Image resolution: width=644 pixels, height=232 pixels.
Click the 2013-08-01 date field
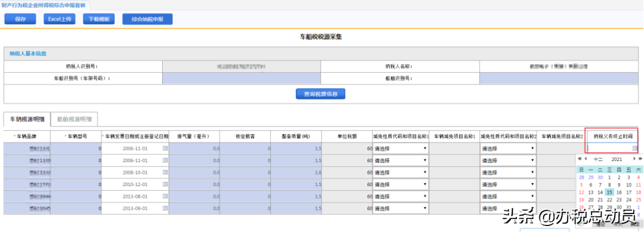[135, 197]
